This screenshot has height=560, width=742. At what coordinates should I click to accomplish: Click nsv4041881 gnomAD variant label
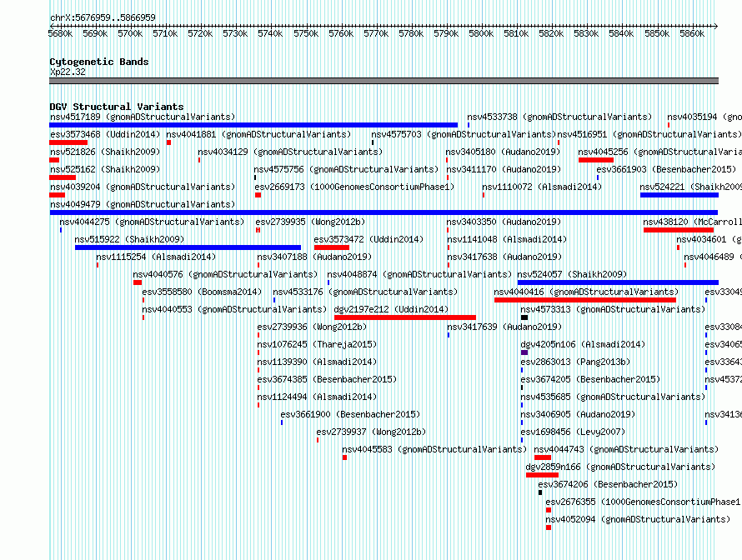[258, 134]
